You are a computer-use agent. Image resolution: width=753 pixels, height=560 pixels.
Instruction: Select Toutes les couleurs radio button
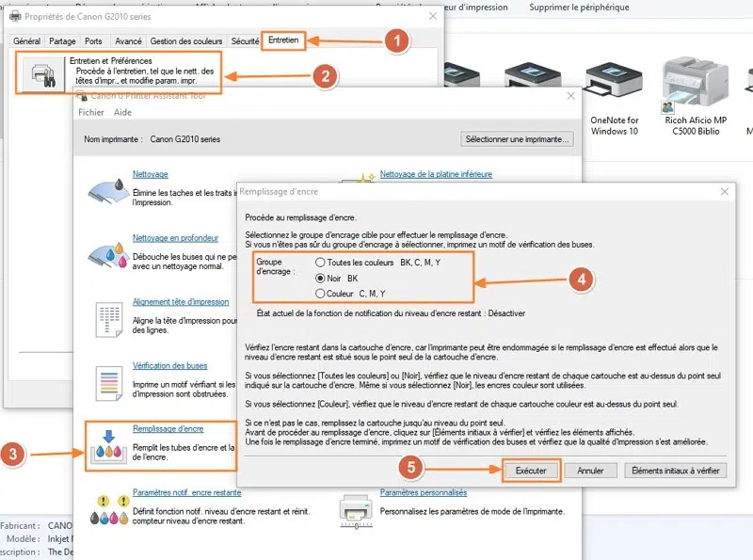coord(320,263)
